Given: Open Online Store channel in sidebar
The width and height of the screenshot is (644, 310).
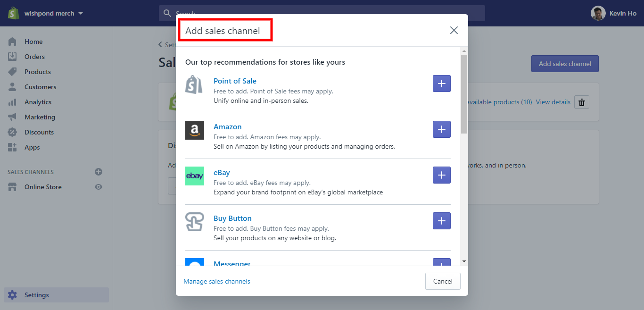Looking at the screenshot, I should (x=43, y=187).
